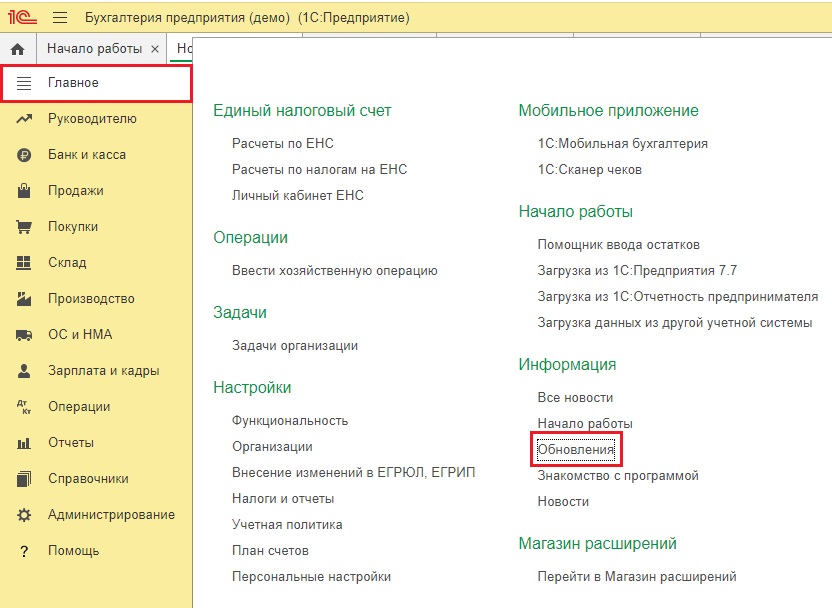Go to the home page icon
The height and width of the screenshot is (608, 832).
pyautogui.click(x=18, y=49)
